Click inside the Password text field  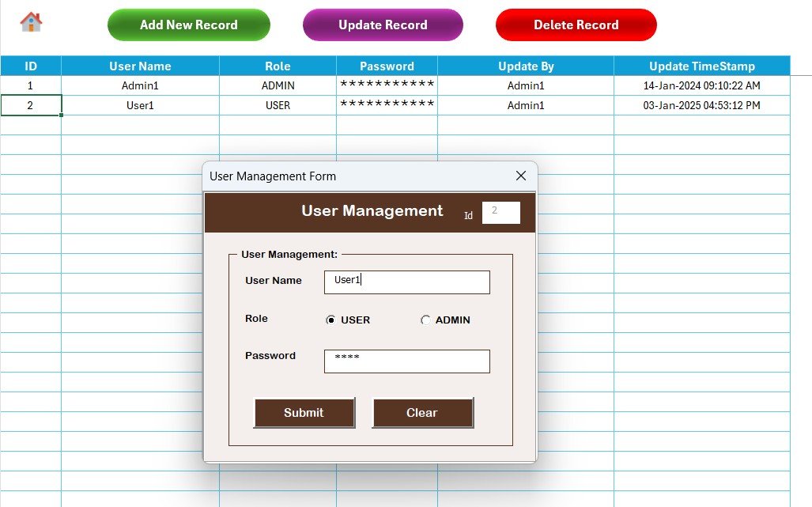point(406,361)
